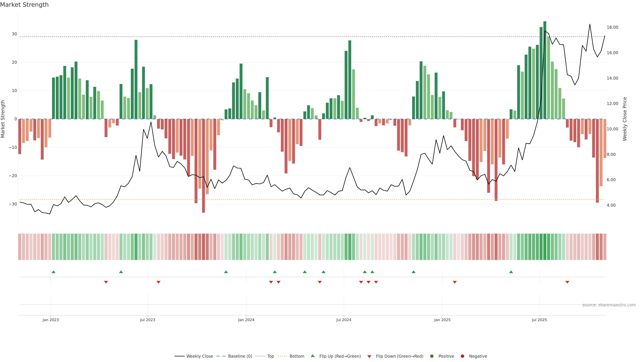Screen dimensions: 644x362
Task: Click the first green flip-up marker near Jan 2023
Action: coord(53,272)
